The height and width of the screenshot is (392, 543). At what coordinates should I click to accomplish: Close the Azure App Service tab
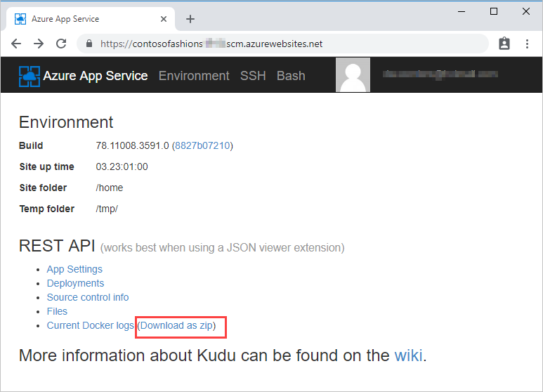[164, 19]
